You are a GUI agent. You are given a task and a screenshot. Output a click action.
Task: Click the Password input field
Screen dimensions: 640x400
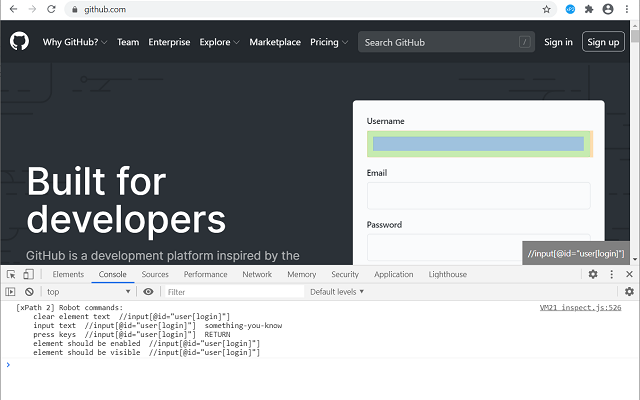click(478, 247)
